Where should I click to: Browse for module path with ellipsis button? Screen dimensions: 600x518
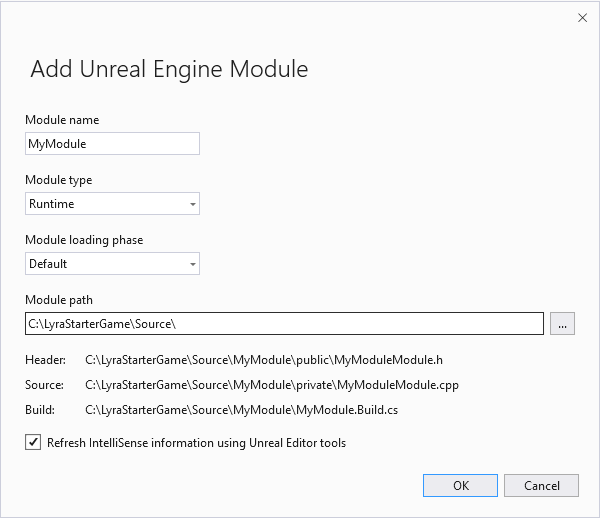click(562, 324)
